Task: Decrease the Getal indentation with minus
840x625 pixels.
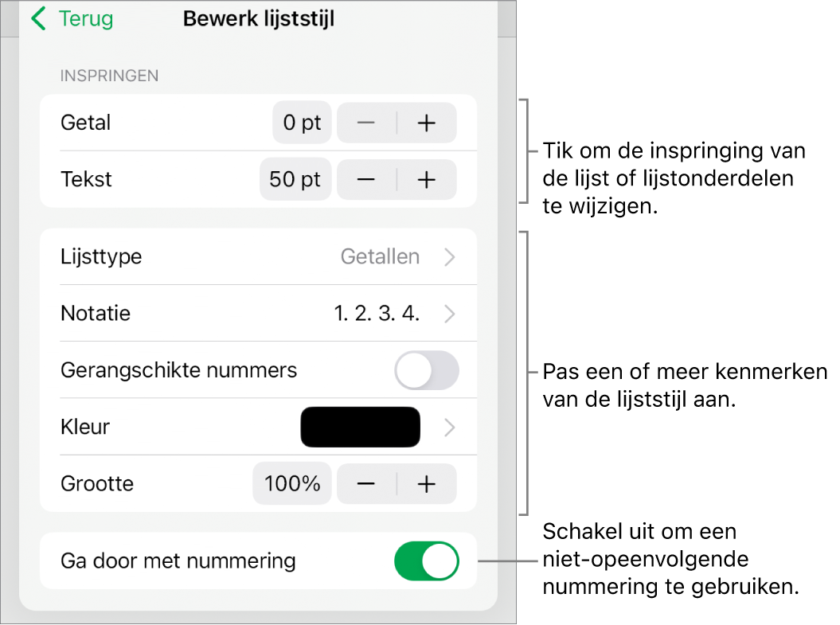Action: (x=366, y=122)
